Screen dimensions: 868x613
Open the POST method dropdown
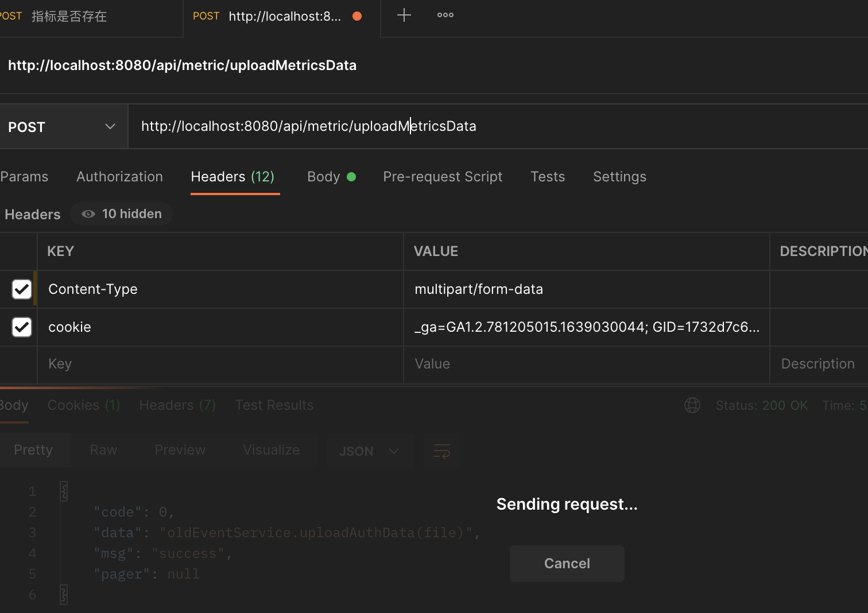(62, 127)
